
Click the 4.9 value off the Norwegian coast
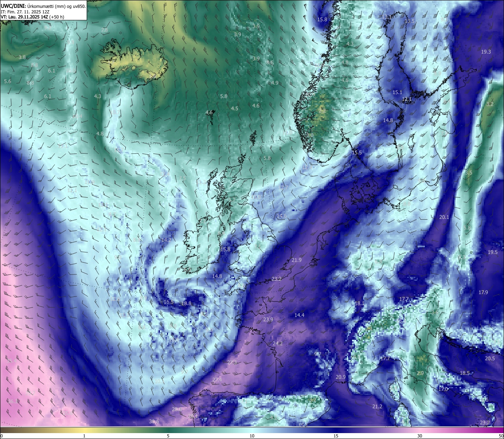click(275, 83)
